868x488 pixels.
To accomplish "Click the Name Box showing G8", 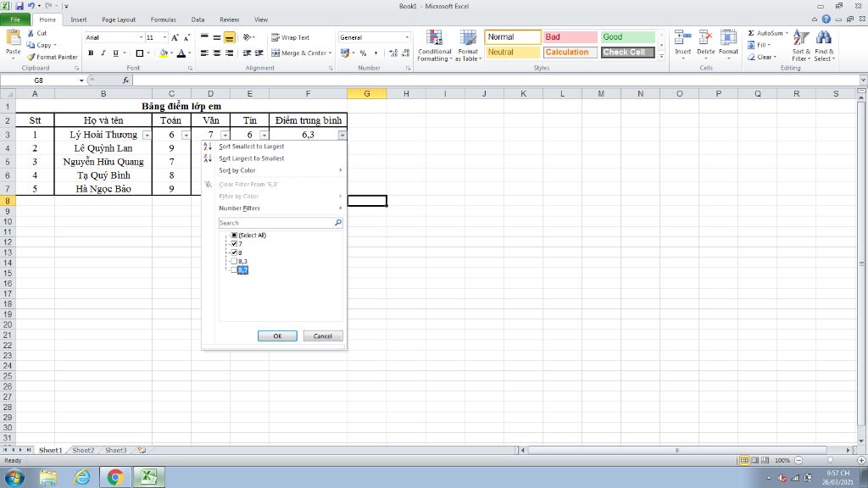I will pos(39,80).
